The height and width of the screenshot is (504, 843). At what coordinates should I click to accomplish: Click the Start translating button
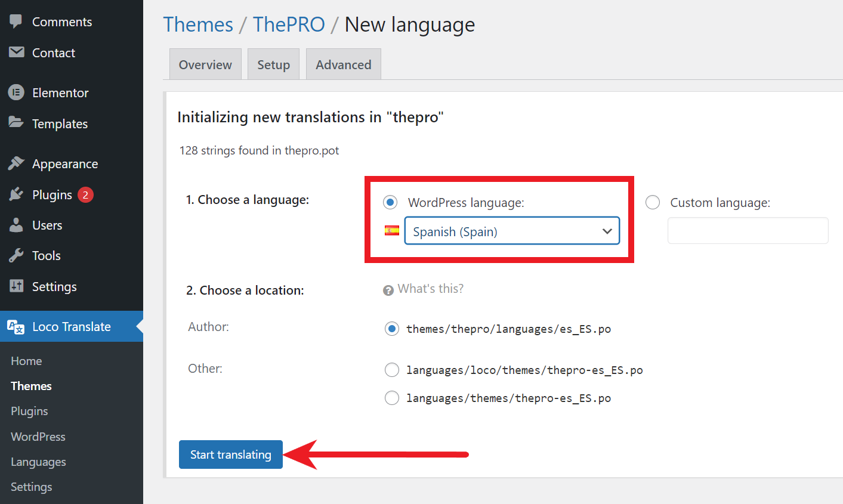(231, 454)
